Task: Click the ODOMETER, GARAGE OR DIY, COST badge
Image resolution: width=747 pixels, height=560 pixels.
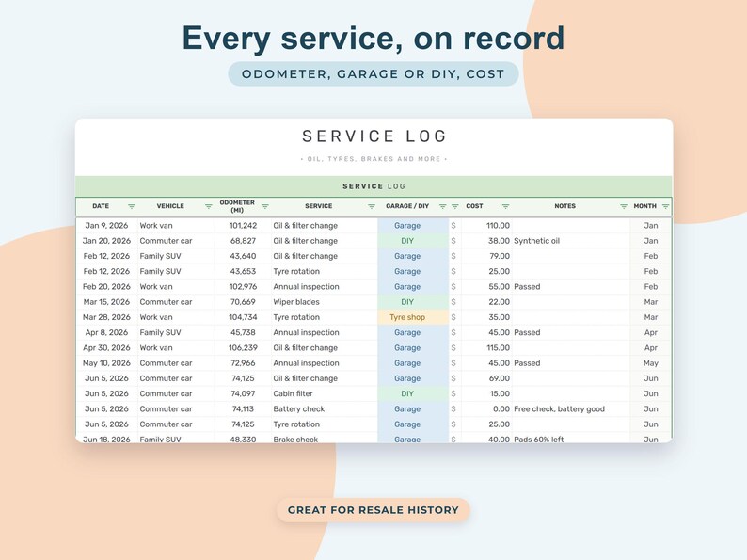Action: 373,73
